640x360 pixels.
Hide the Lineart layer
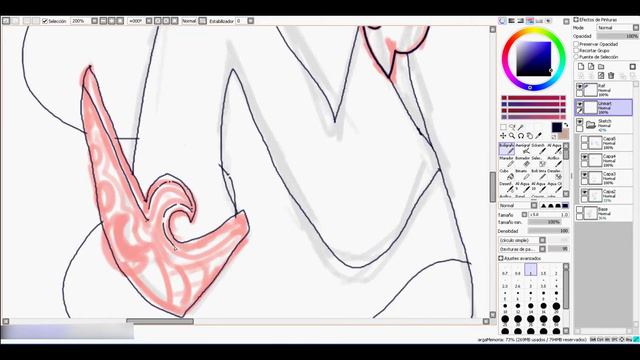[580, 104]
